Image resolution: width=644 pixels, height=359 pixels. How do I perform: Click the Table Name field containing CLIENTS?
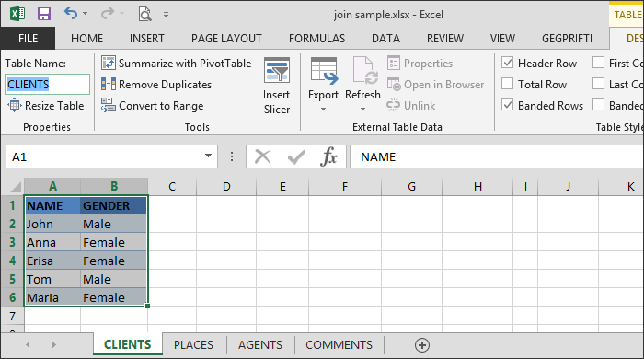[x=48, y=85]
